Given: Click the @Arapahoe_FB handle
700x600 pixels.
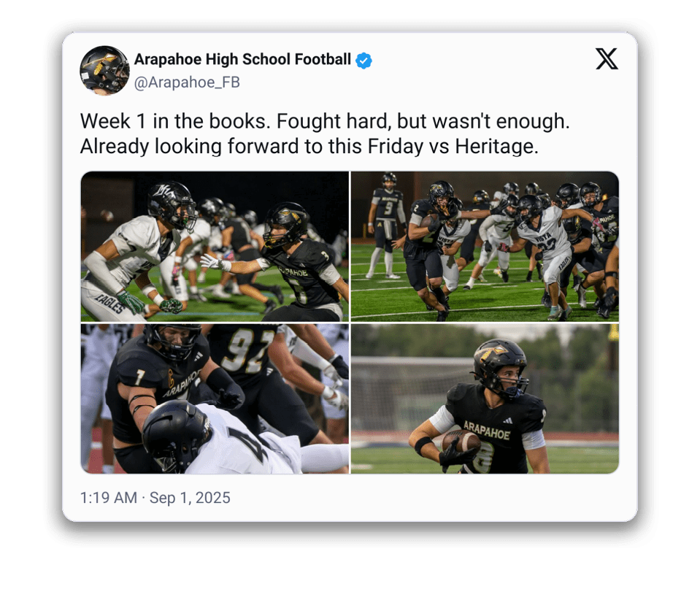Looking at the screenshot, I should [187, 82].
